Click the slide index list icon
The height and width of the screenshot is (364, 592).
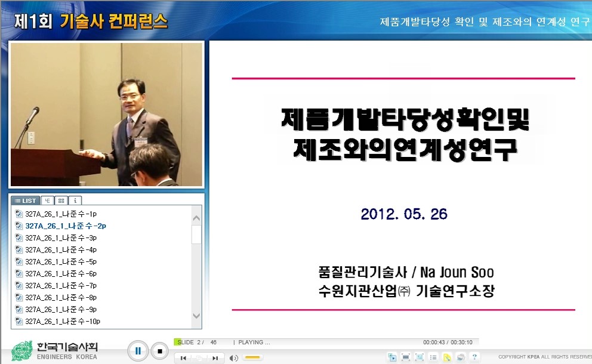(x=433, y=357)
